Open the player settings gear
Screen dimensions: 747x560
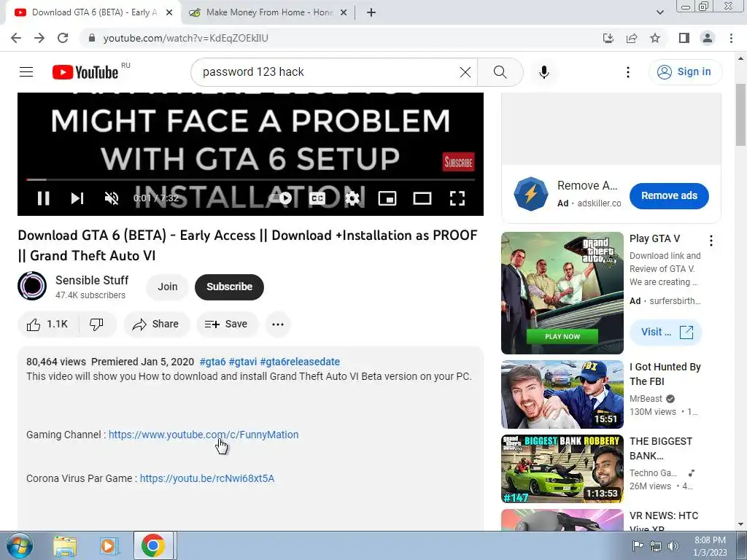tap(352, 198)
